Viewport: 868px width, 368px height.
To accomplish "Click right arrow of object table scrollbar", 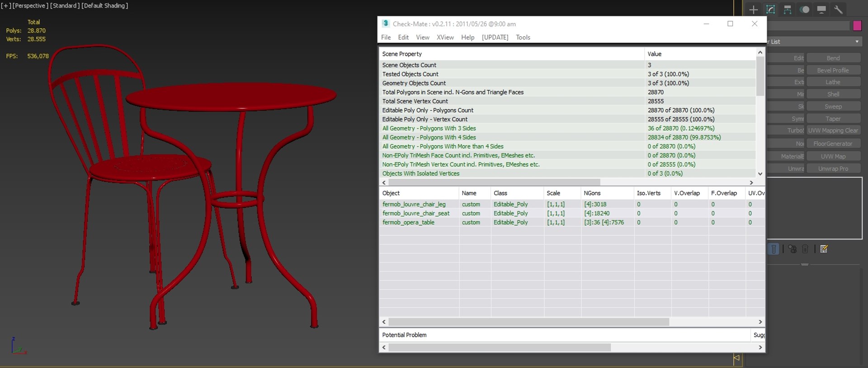I will (760, 322).
